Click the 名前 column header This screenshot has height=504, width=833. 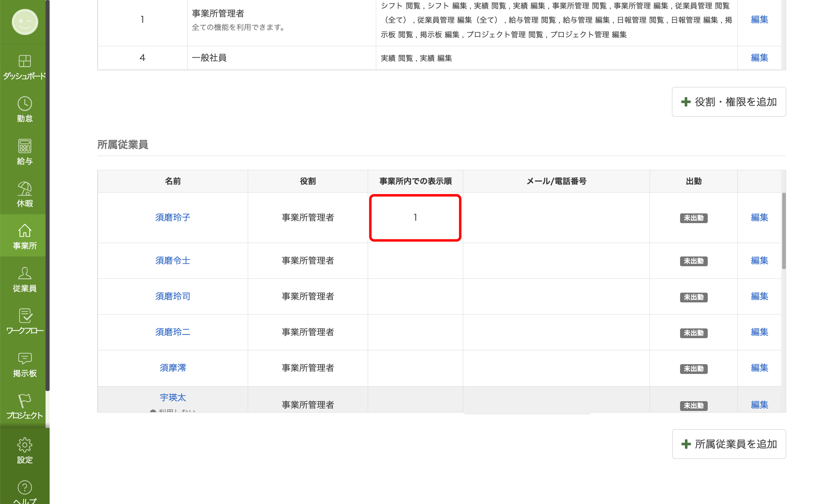pos(172,181)
